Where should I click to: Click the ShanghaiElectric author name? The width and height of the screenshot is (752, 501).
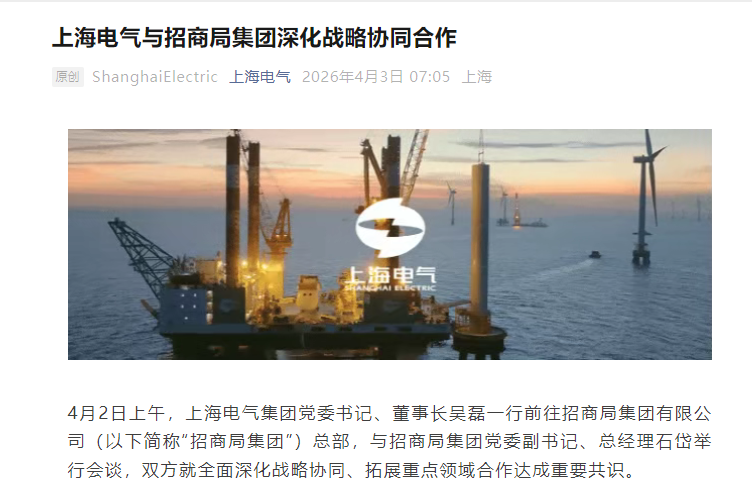click(x=154, y=77)
